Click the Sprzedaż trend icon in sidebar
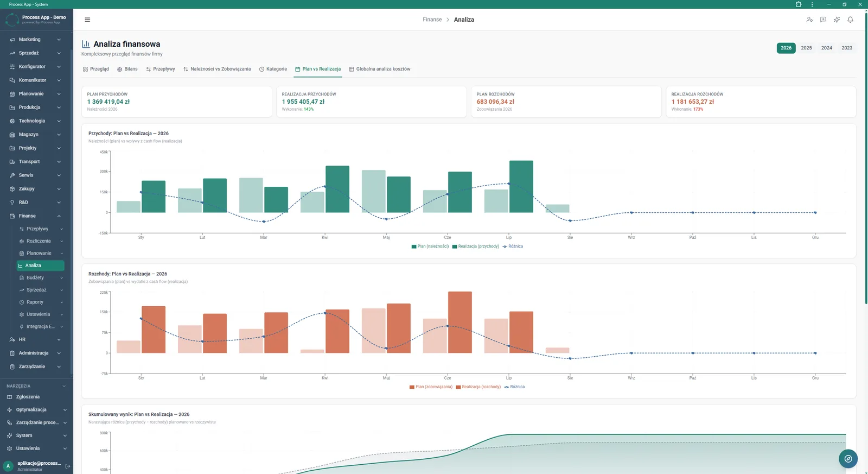Image resolution: width=868 pixels, height=474 pixels. [12, 53]
